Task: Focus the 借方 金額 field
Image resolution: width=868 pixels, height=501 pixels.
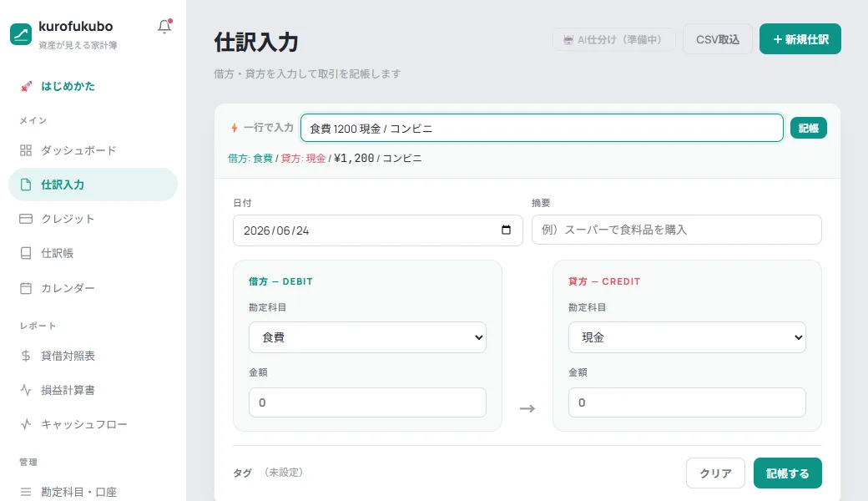Action: click(x=367, y=402)
